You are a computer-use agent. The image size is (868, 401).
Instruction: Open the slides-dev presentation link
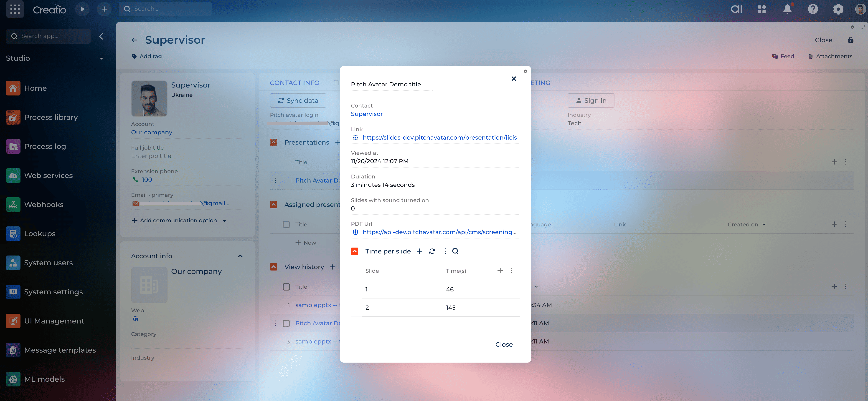click(439, 137)
